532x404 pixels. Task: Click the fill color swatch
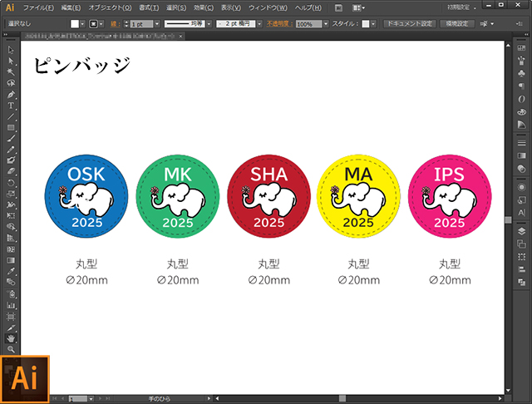75,24
